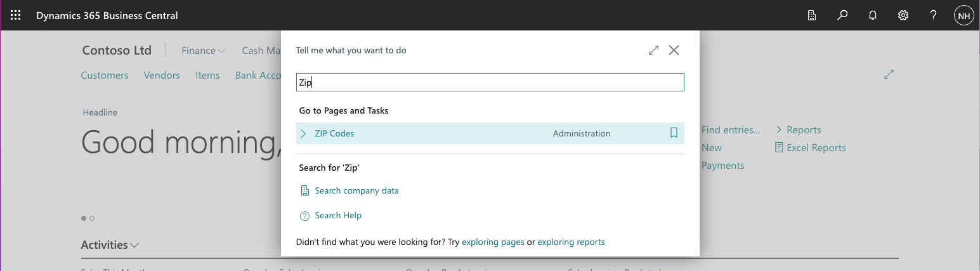
Task: Expand the ZIP Codes result chevron
Action: click(x=303, y=133)
